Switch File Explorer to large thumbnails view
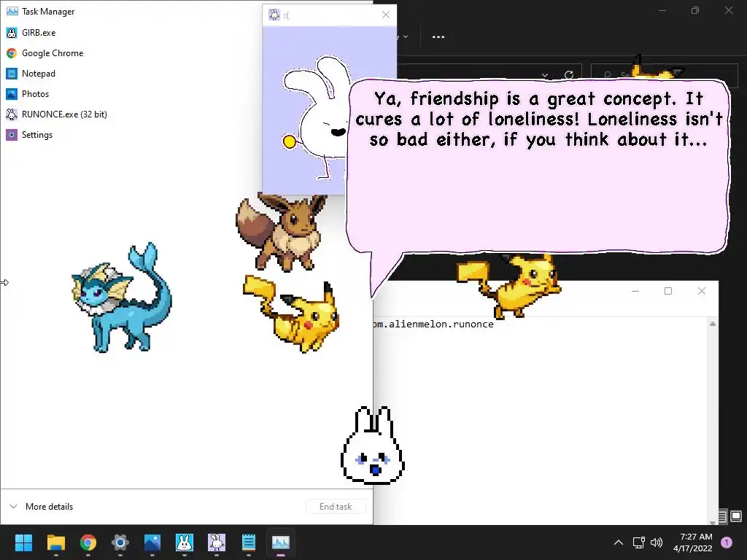This screenshot has width=747, height=560. (x=737, y=516)
